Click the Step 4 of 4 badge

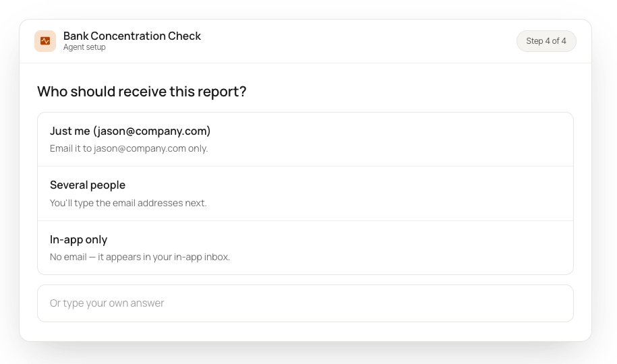[546, 41]
